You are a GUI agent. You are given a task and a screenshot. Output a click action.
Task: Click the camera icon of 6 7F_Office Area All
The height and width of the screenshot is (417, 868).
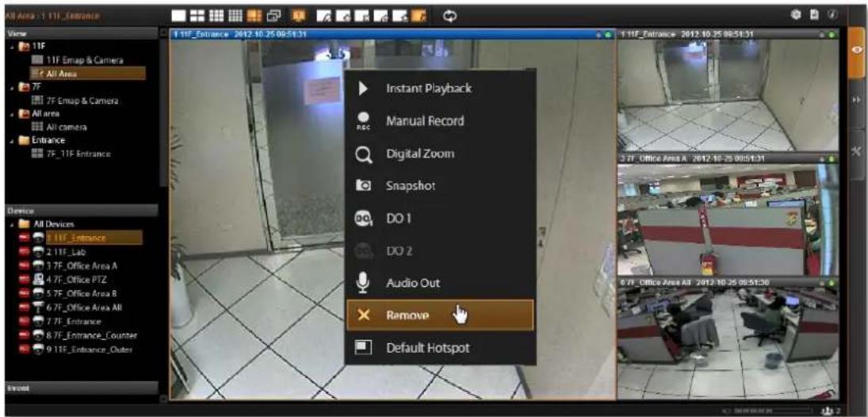pos(38,308)
